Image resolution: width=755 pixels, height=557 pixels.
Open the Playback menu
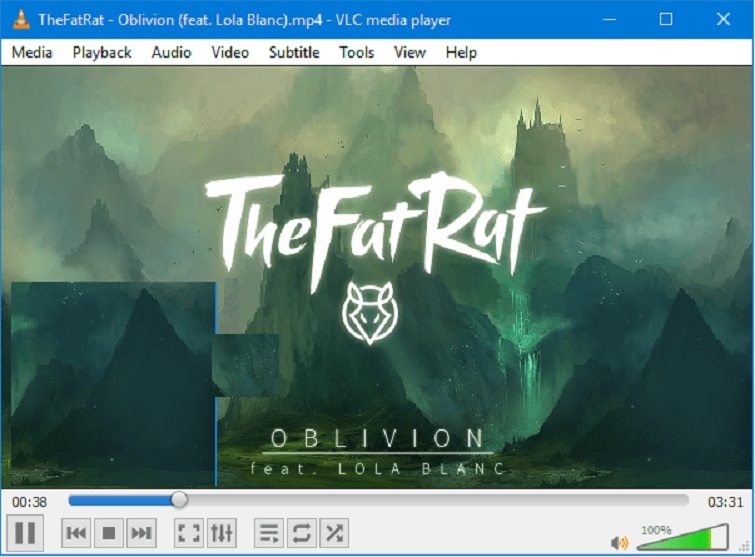101,52
